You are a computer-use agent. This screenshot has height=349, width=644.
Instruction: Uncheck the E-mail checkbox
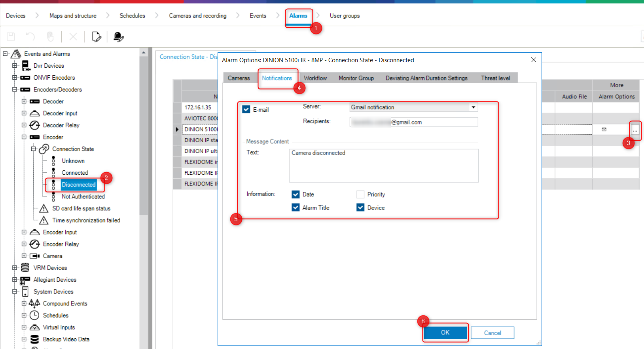pos(246,110)
